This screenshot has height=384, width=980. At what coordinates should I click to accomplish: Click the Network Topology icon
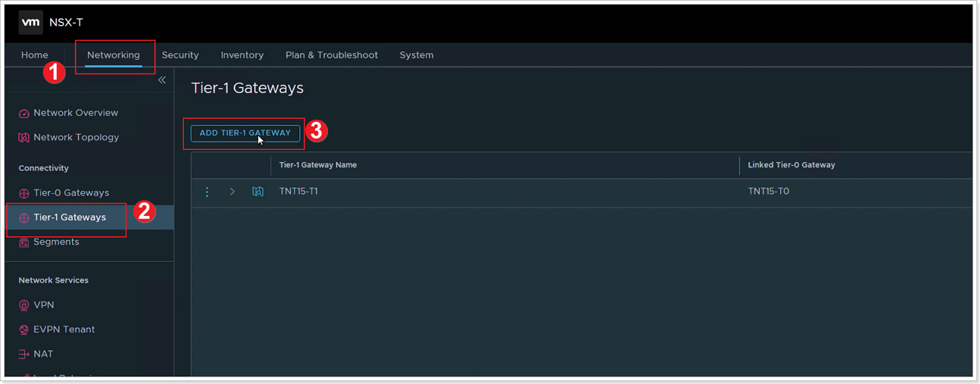click(x=24, y=138)
